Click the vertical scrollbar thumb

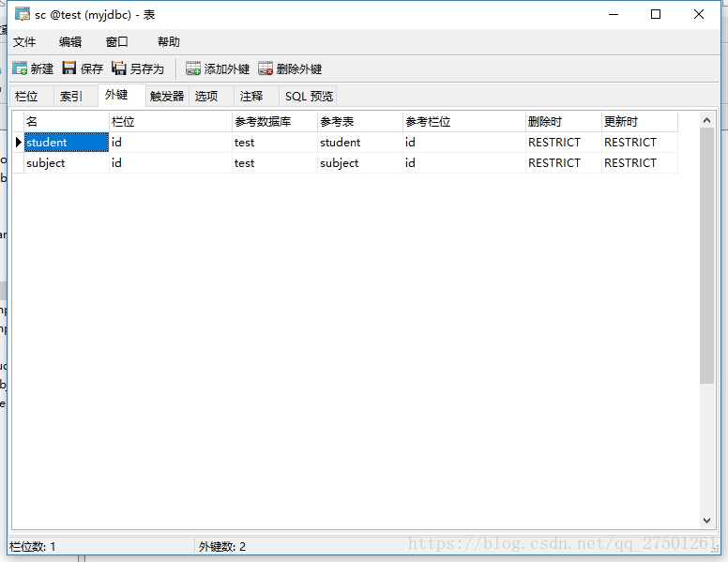point(706,255)
